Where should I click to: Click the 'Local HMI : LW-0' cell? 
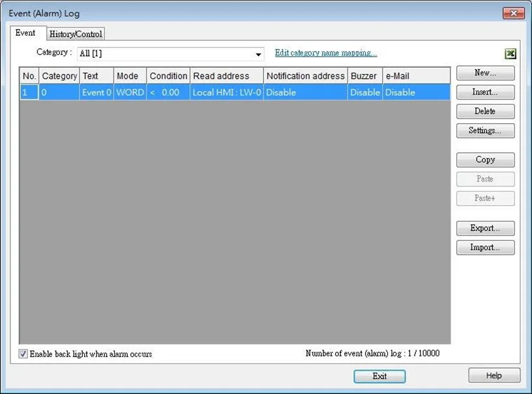click(227, 92)
